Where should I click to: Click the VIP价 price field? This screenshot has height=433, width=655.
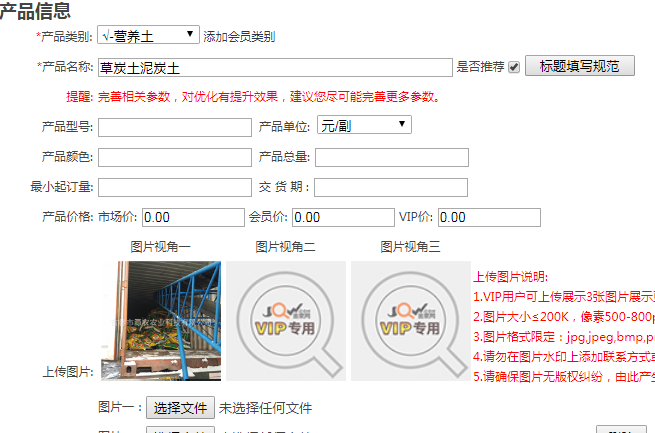[489, 218]
